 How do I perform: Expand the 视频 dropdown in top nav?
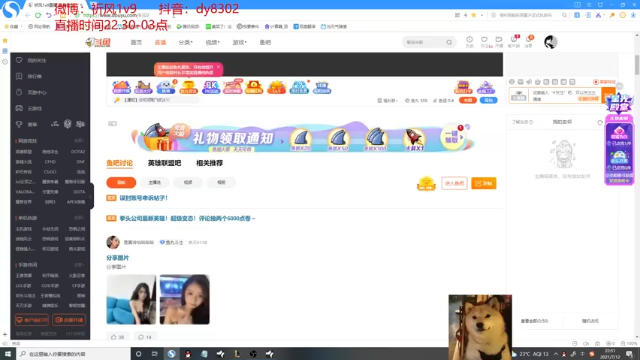pyautogui.click(x=212, y=42)
